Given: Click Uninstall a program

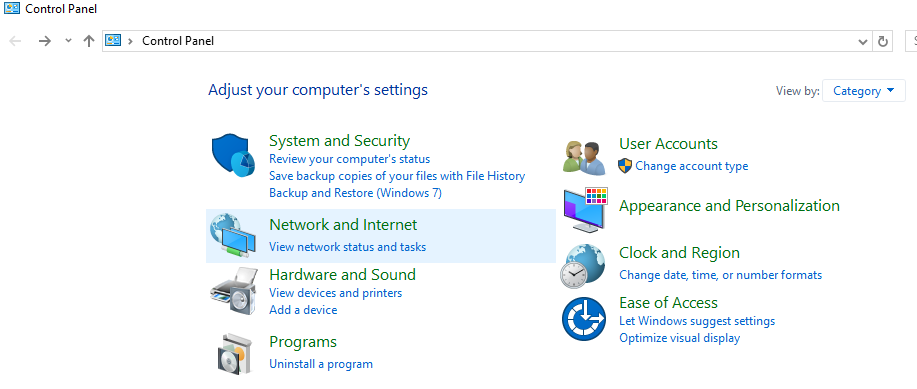Looking at the screenshot, I should (x=320, y=364).
